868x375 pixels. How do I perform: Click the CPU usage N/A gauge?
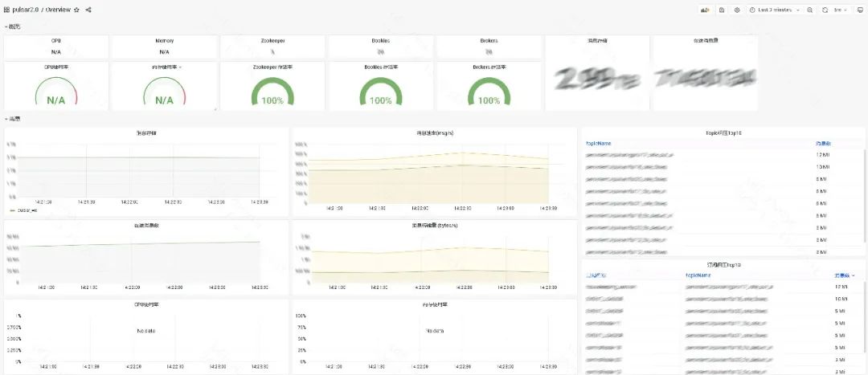point(56,92)
